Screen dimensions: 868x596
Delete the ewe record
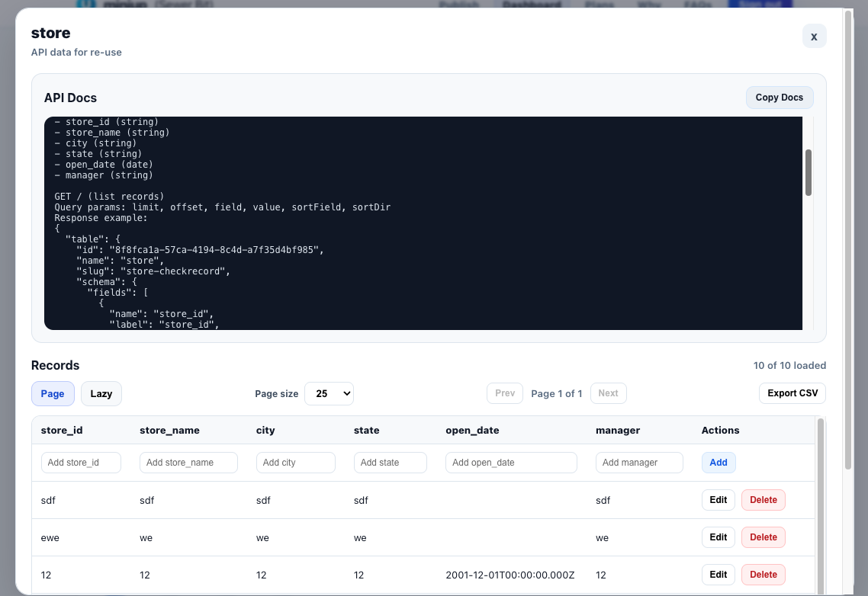[x=763, y=537]
